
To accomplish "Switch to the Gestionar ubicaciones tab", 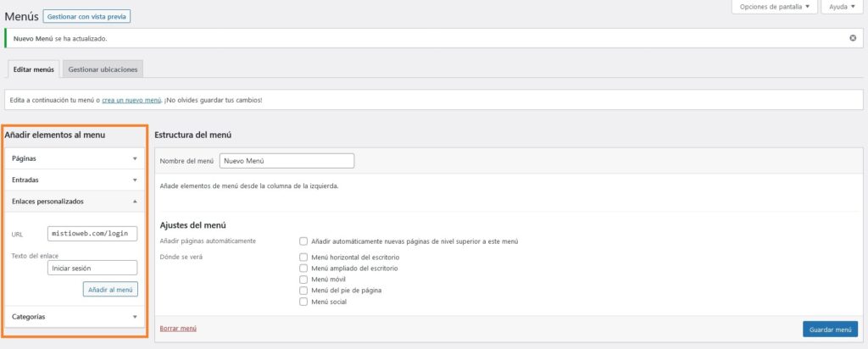I will (102, 69).
